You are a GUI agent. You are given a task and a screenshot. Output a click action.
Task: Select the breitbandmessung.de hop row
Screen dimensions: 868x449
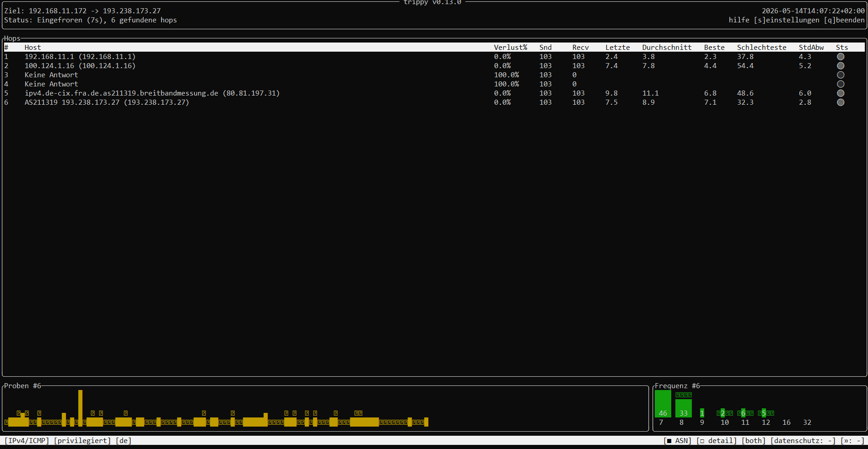click(434, 93)
